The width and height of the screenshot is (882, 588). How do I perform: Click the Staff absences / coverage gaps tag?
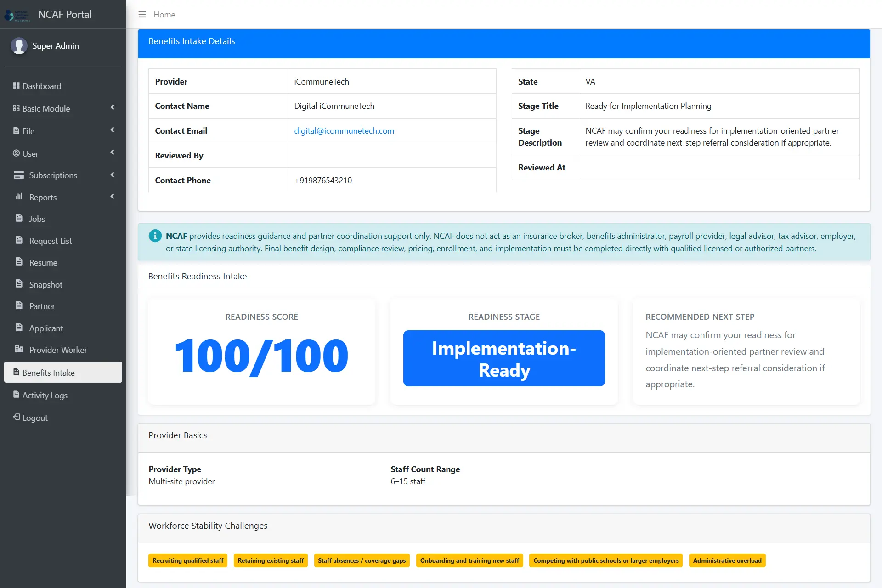coord(362,560)
